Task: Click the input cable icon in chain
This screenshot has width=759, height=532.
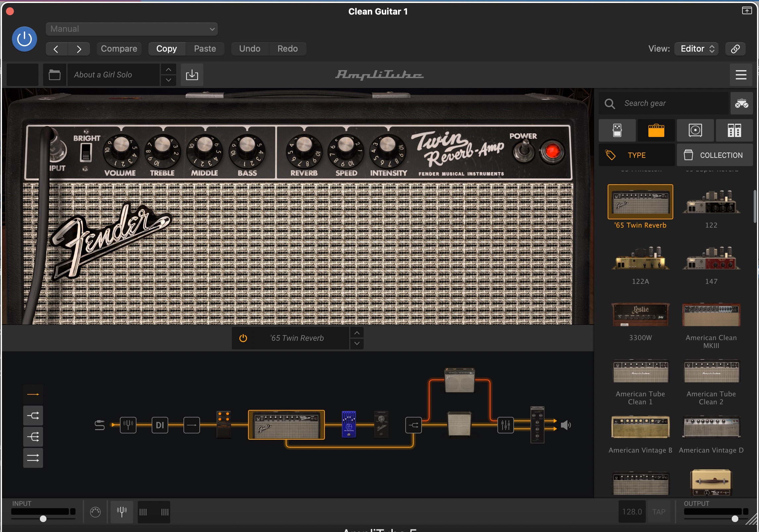Action: click(x=100, y=425)
